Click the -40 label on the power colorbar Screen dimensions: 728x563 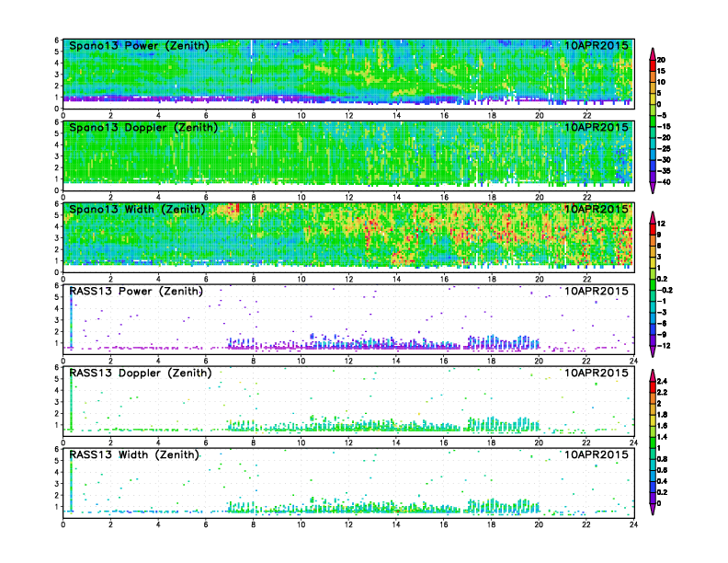click(664, 182)
